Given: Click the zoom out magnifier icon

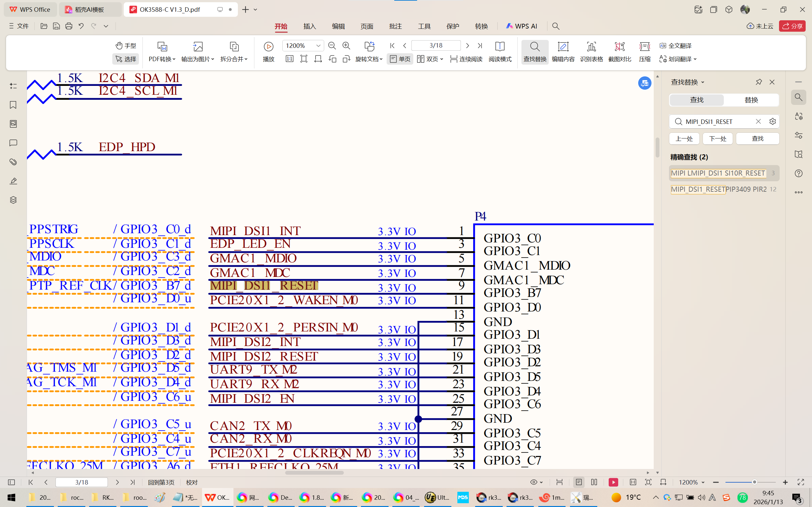Looking at the screenshot, I should point(332,46).
